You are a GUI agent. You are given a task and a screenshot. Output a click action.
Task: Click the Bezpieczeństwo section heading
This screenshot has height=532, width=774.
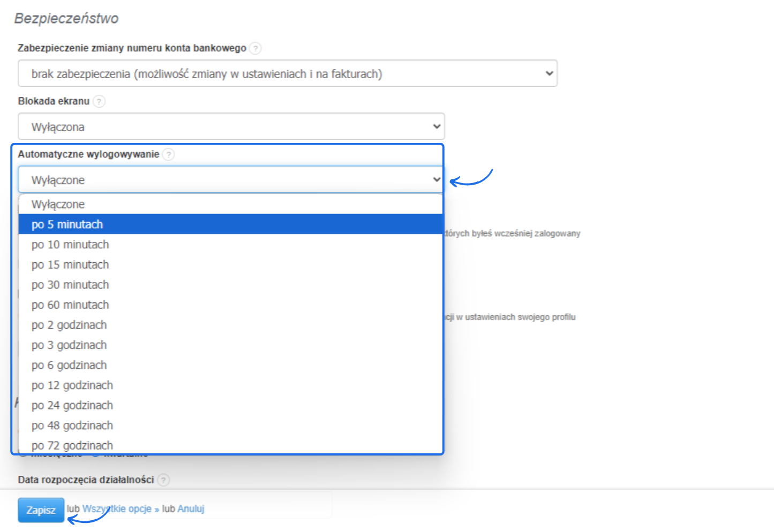pyautogui.click(x=66, y=18)
